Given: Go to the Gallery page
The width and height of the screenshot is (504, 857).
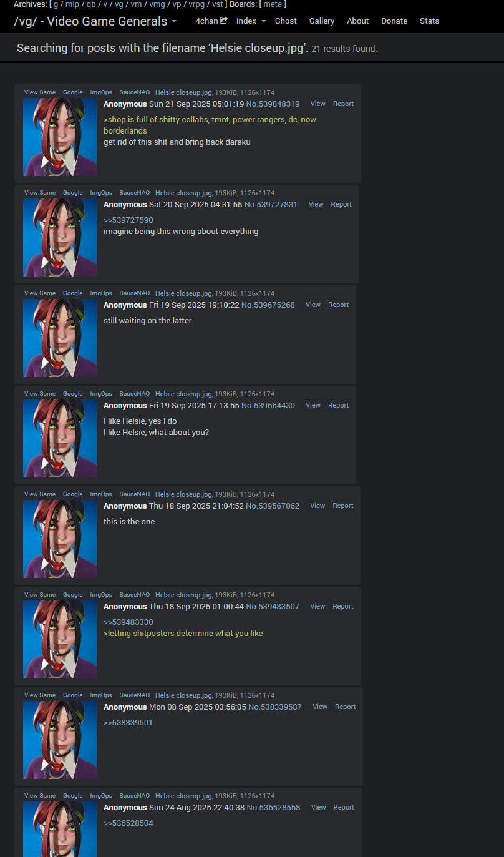Looking at the screenshot, I should point(322,21).
